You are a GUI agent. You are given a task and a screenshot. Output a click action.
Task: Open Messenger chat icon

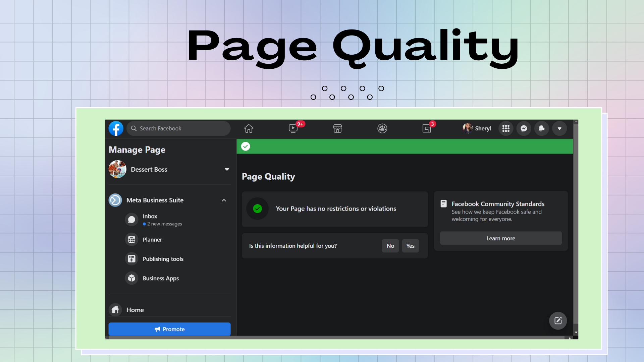pos(524,128)
